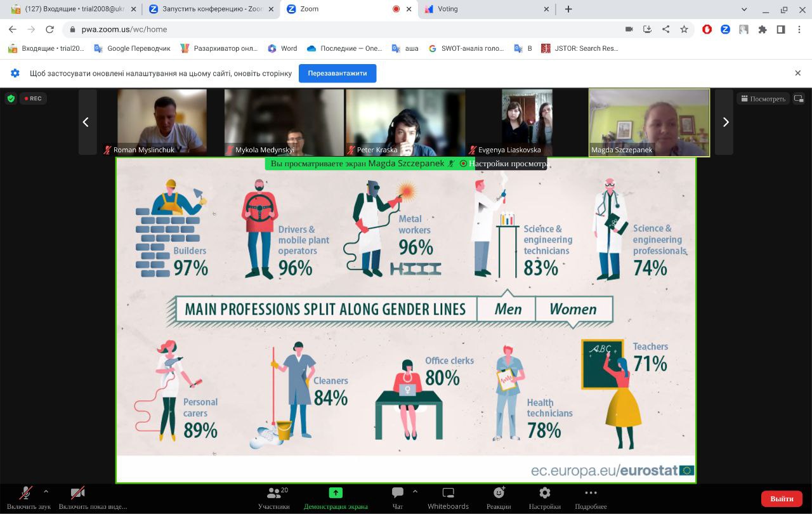Bookmark this page with the star icon
The image size is (812, 514).
pyautogui.click(x=684, y=29)
